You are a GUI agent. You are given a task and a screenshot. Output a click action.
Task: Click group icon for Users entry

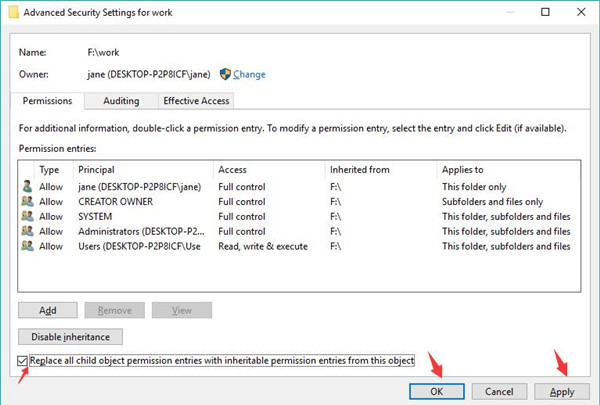point(28,246)
